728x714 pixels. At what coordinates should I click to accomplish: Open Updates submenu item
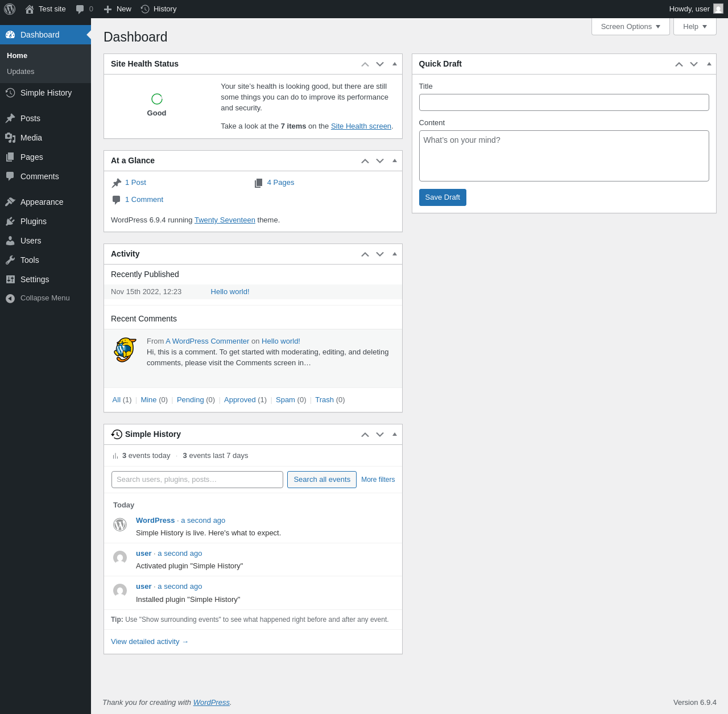(20, 71)
